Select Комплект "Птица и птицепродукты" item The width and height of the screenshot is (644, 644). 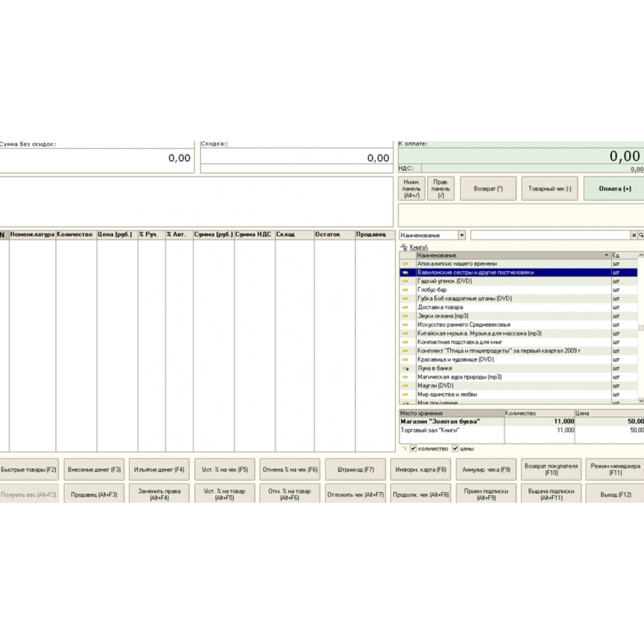519,351
